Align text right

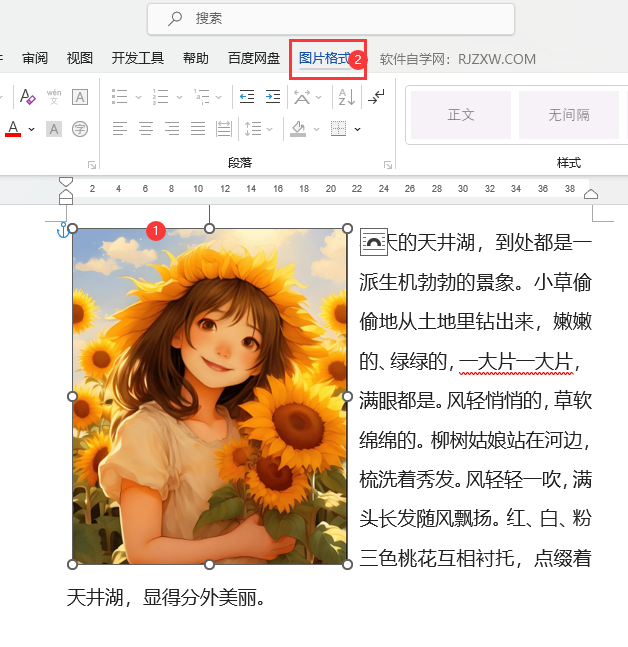coord(172,129)
